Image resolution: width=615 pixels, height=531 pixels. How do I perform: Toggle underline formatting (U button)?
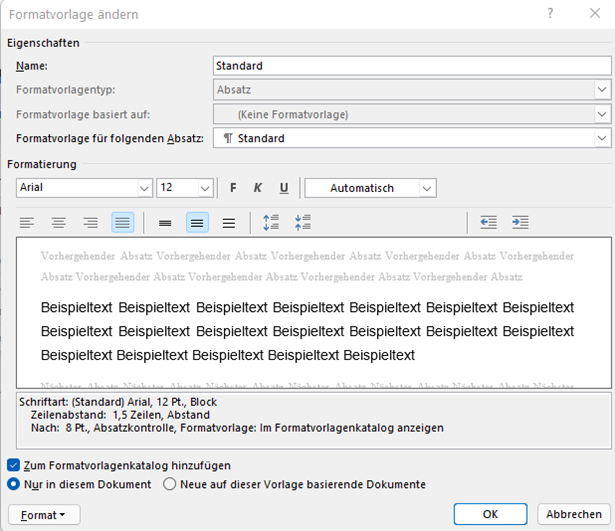coord(284,188)
